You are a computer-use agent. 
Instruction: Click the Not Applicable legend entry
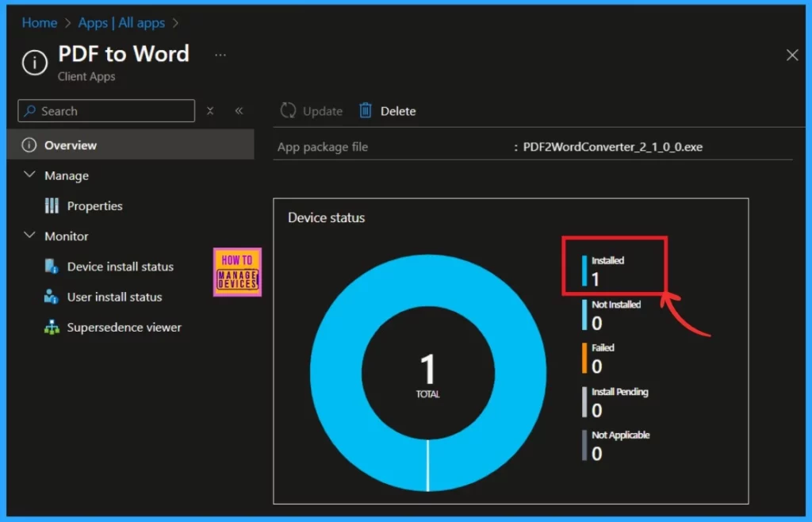(x=616, y=446)
